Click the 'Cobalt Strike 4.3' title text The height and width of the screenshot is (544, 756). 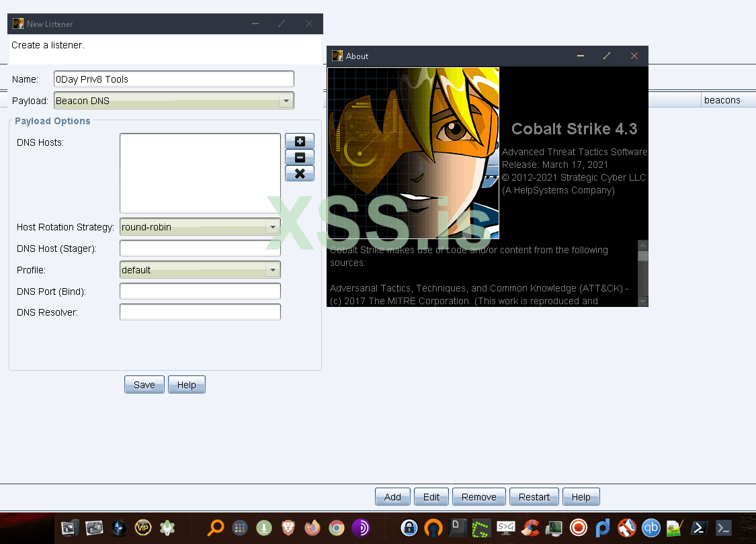pyautogui.click(x=575, y=129)
